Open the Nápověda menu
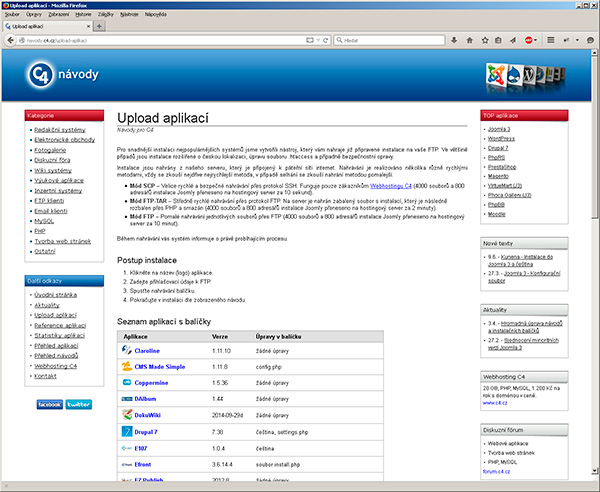The height and width of the screenshot is (492, 600). pyautogui.click(x=155, y=15)
